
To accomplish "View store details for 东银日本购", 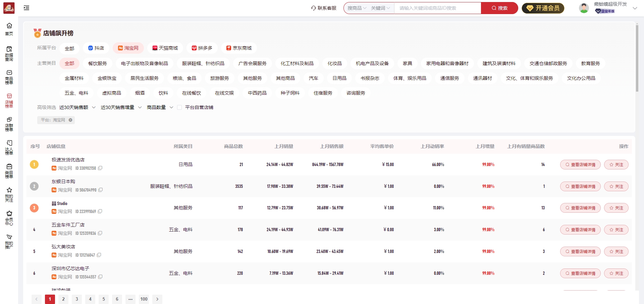I will 580,186.
